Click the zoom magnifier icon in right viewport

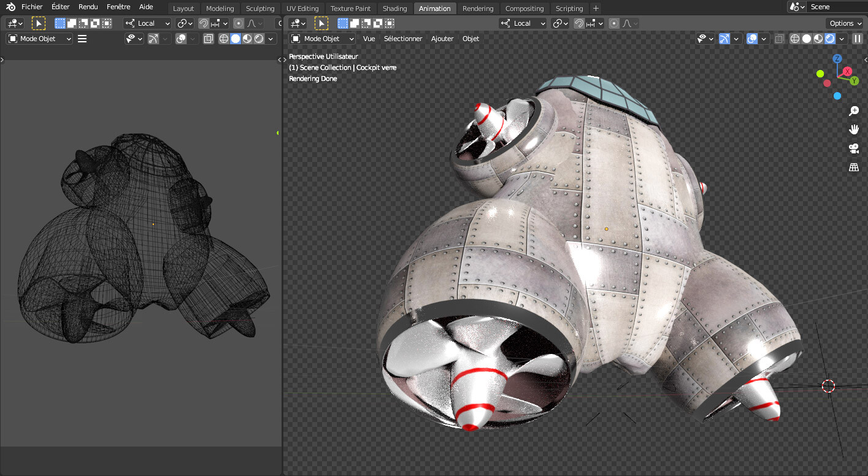tap(853, 111)
